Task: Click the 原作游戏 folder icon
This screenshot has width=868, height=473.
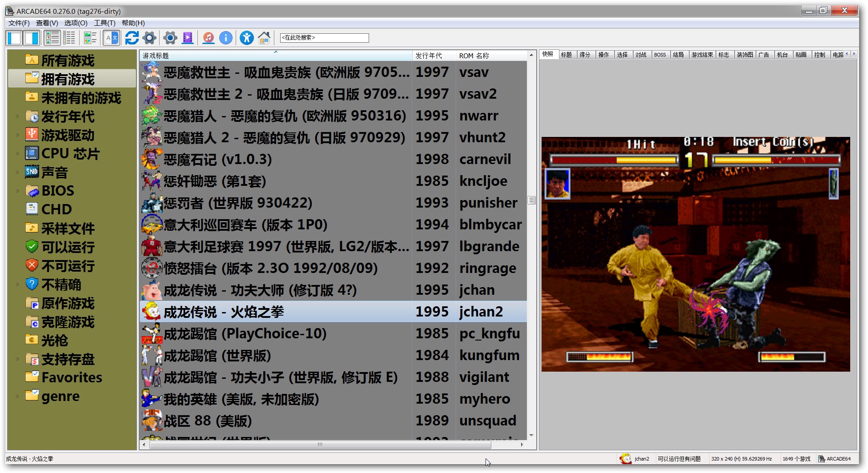Action: tap(32, 303)
